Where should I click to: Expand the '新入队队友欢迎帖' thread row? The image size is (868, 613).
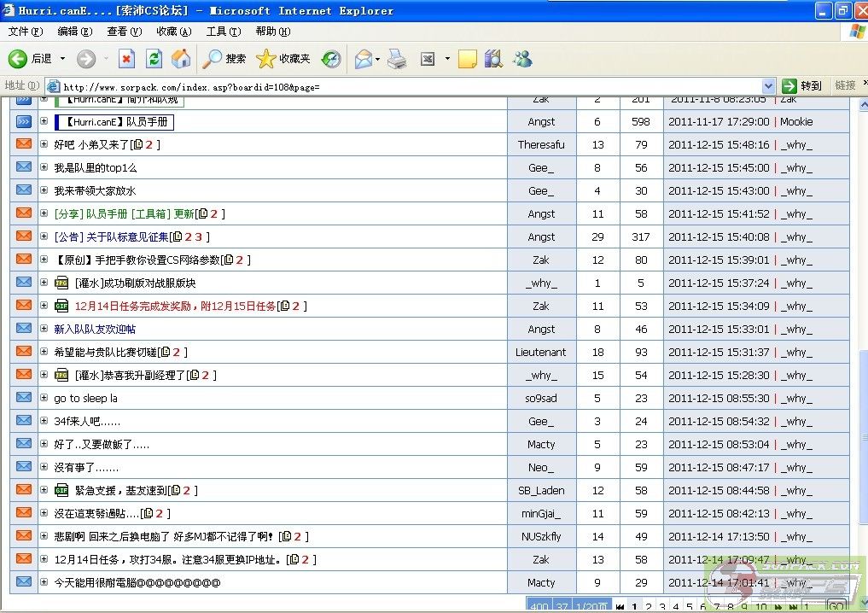[x=44, y=329]
